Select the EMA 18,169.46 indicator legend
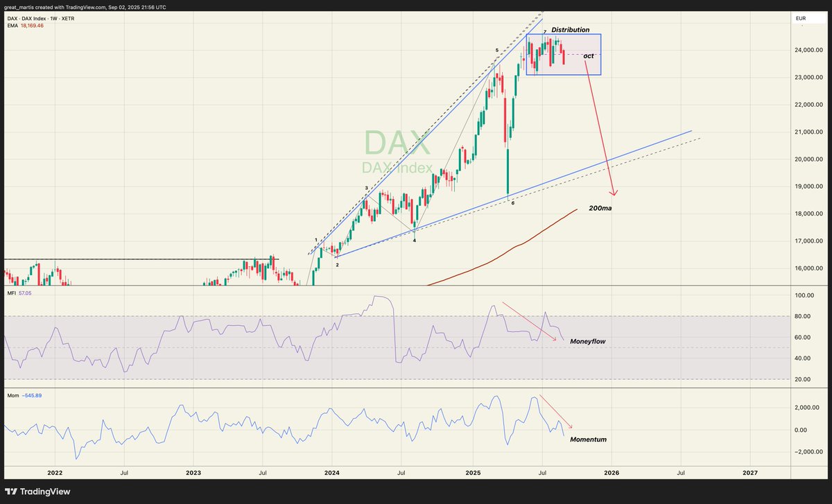The height and width of the screenshot is (504, 832). click(24, 24)
